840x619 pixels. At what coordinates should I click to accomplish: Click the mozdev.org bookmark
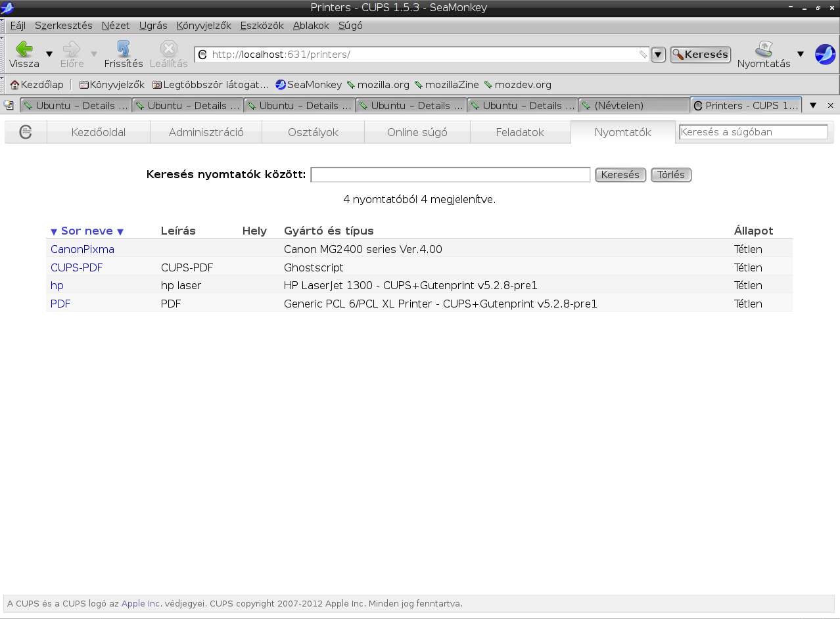518,85
